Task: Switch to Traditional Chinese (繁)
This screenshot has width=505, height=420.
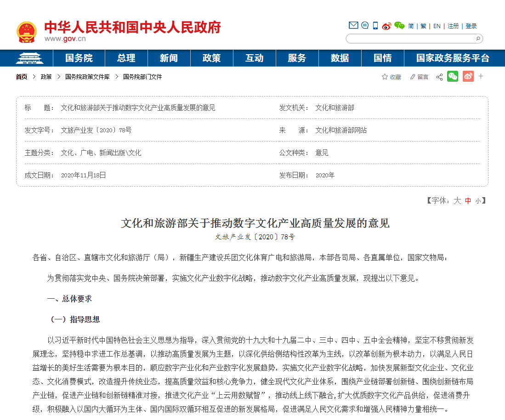Action: (423, 26)
